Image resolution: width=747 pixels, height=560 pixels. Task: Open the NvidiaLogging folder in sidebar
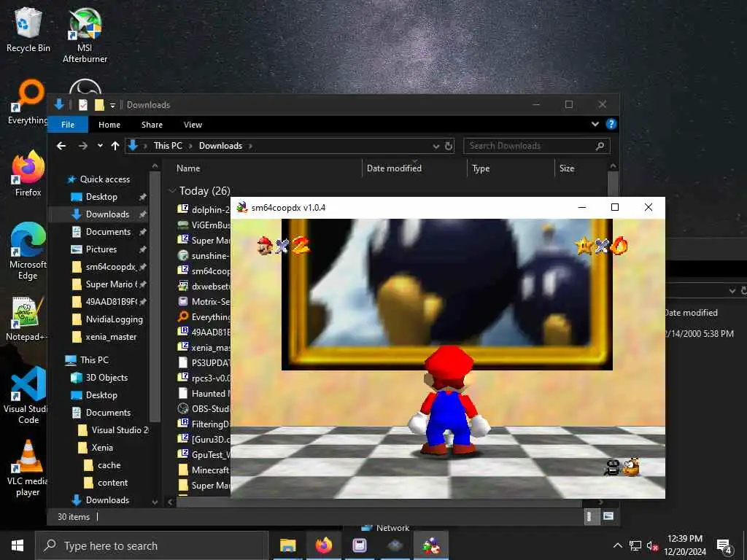coord(114,319)
